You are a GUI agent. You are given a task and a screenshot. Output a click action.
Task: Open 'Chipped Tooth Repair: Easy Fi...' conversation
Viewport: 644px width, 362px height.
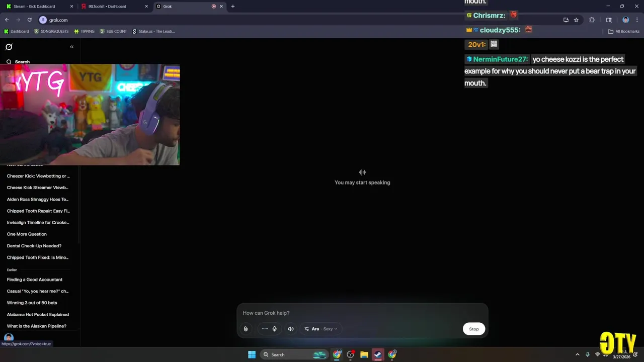coord(38,211)
